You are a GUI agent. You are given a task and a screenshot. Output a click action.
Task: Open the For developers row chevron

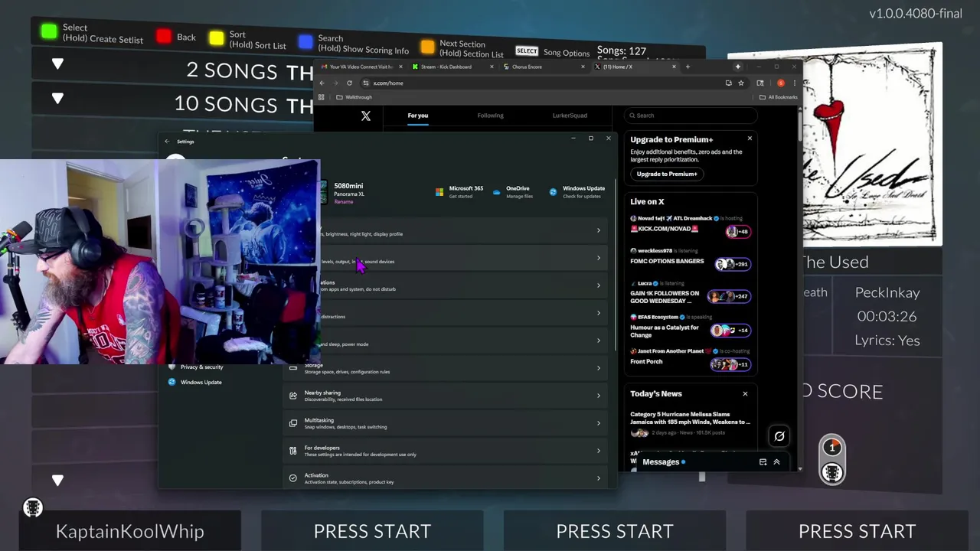coord(599,451)
